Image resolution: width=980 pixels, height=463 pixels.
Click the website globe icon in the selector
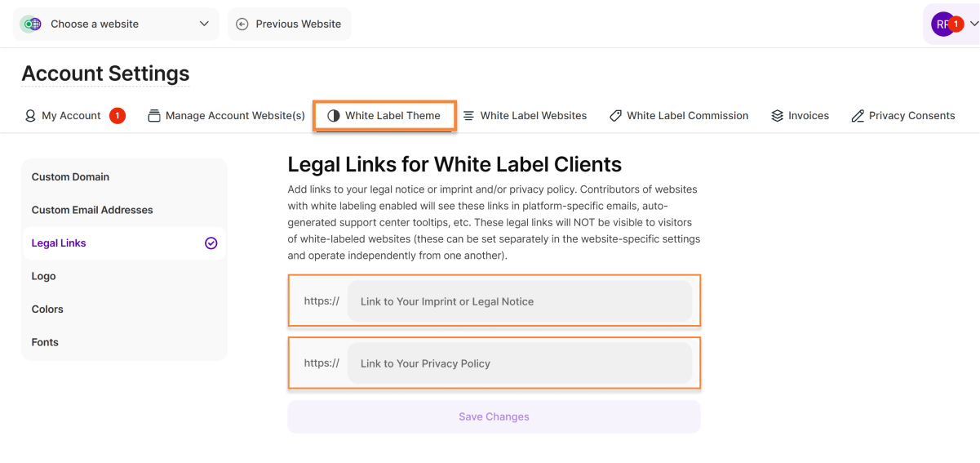(32, 24)
